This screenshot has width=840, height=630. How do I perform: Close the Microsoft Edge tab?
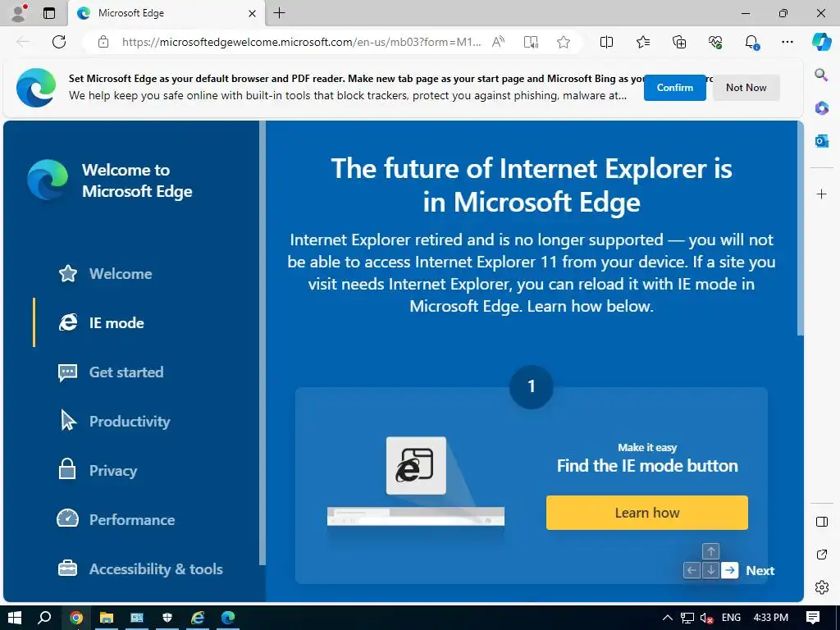tap(252, 13)
